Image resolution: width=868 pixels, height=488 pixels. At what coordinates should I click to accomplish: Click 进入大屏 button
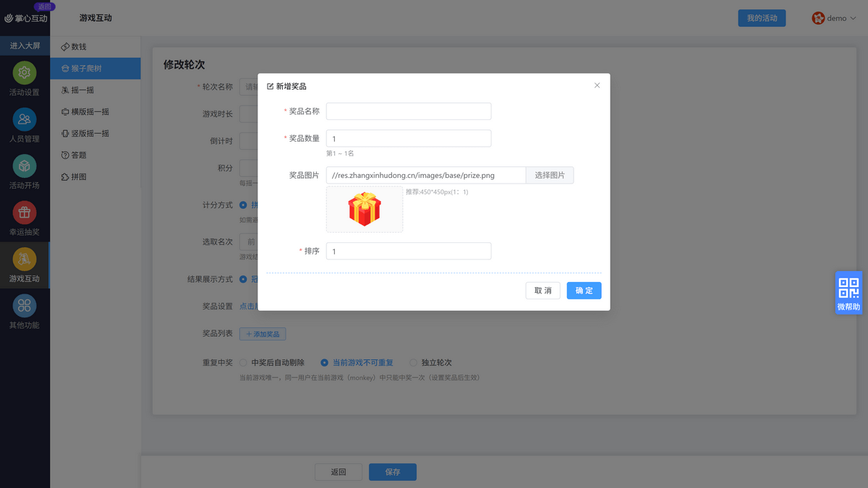[25, 46]
